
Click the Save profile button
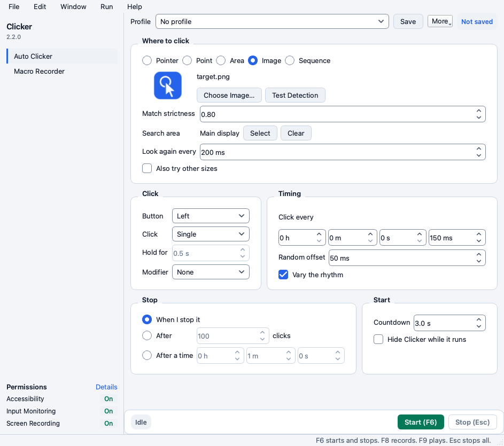(408, 21)
